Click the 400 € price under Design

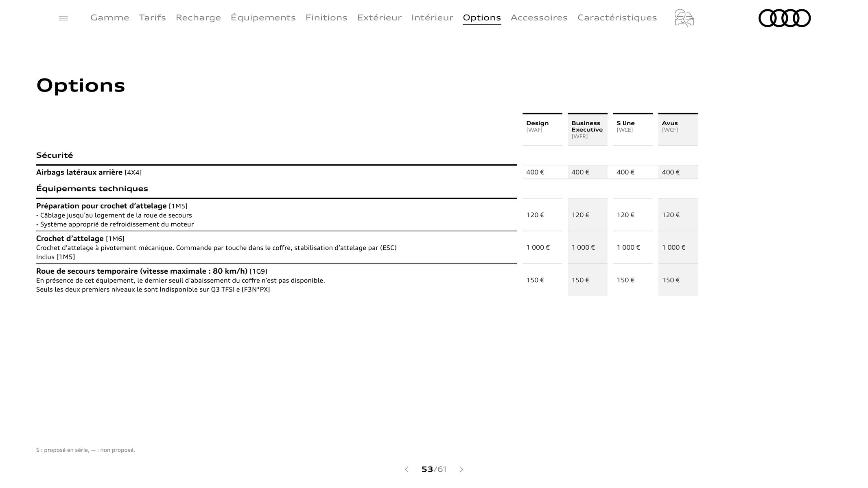click(535, 172)
